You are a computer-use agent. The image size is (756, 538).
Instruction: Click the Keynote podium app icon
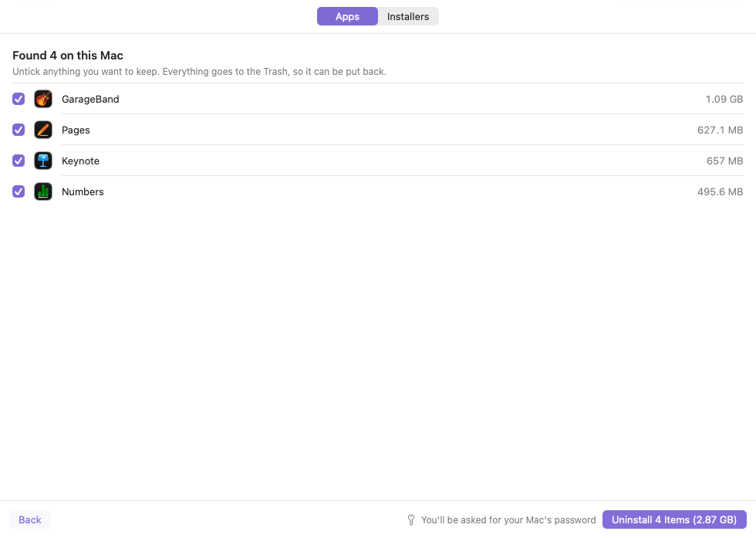43,161
